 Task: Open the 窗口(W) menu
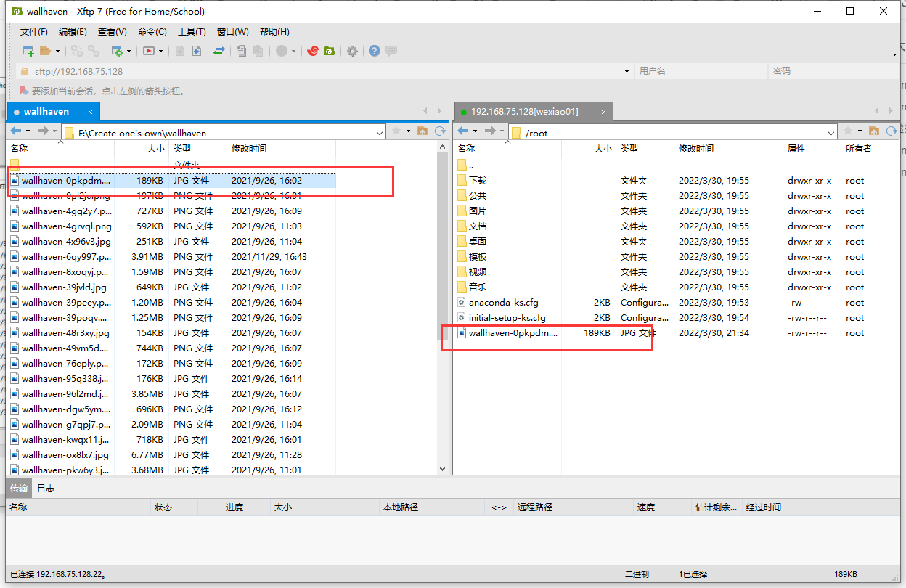click(232, 32)
